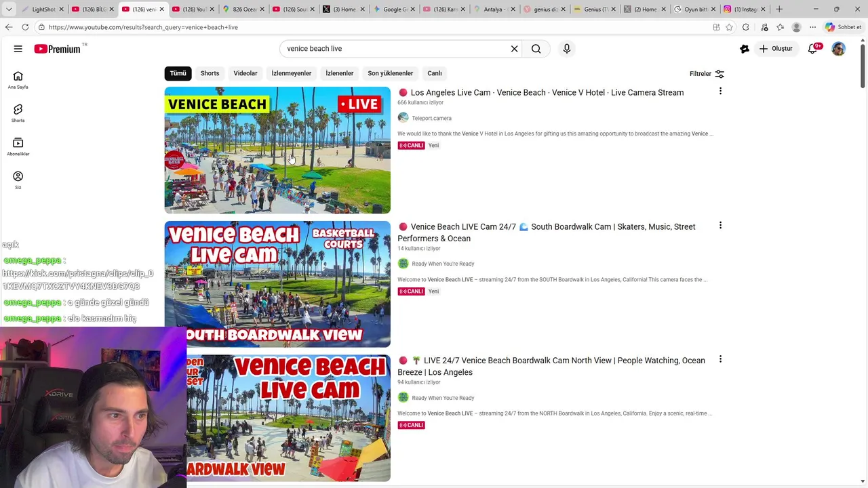Click Teleport.camera channel avatar

pyautogui.click(x=403, y=118)
